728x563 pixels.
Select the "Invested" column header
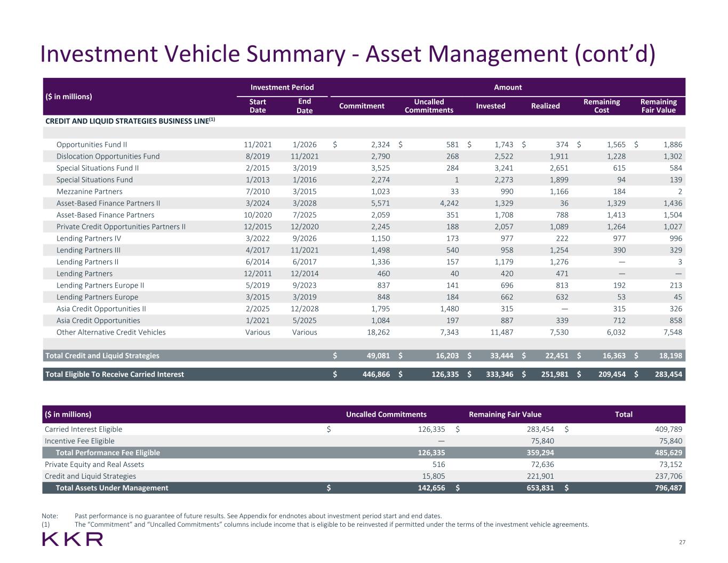491,106
